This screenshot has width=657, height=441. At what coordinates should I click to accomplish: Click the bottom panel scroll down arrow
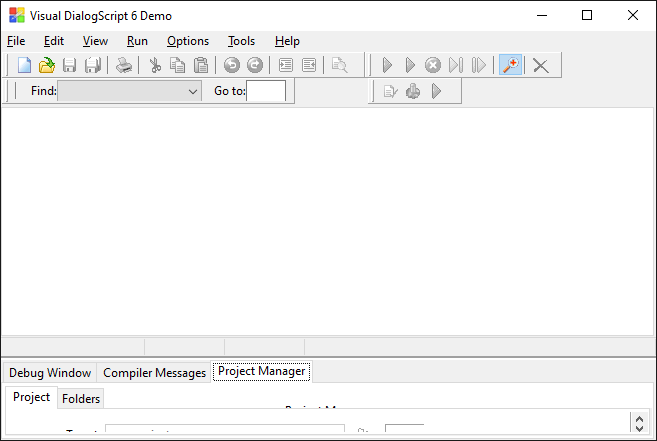(639, 428)
